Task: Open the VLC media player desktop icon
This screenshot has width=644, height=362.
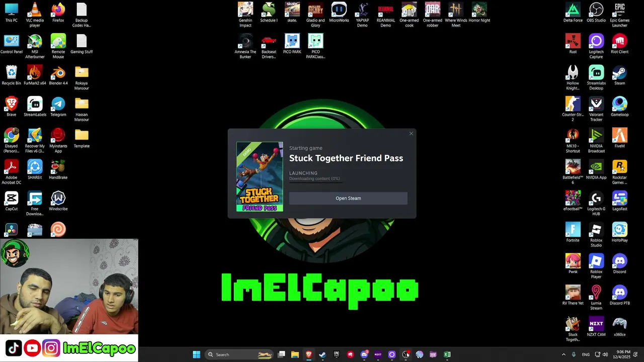Action: pyautogui.click(x=35, y=15)
